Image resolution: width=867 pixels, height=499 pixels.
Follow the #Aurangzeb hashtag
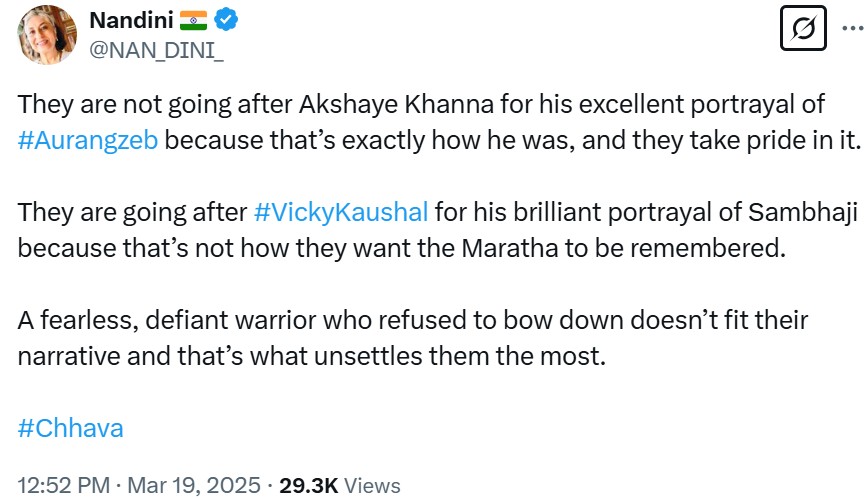[x=90, y=138]
